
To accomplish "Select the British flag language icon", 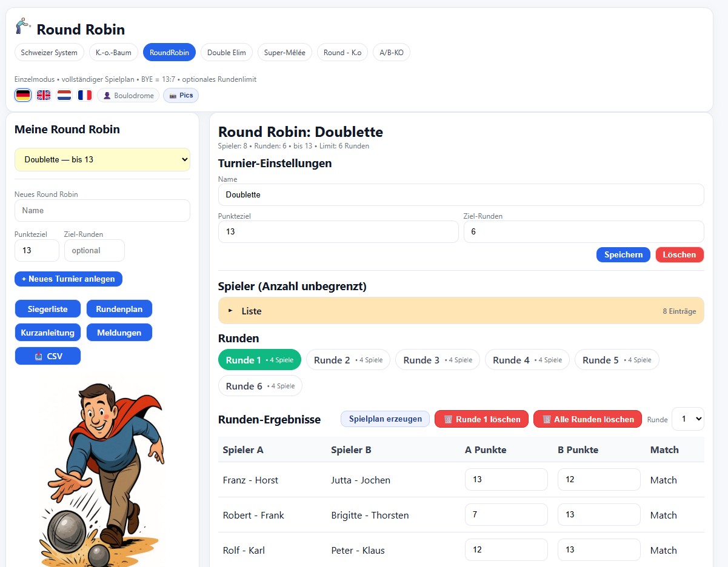I will tap(44, 95).
